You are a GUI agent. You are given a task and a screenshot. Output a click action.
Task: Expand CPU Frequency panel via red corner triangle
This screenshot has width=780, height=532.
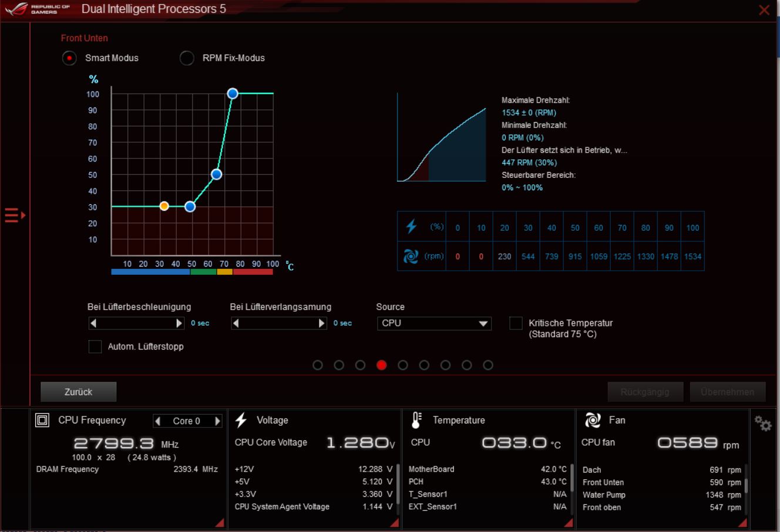[220, 522]
